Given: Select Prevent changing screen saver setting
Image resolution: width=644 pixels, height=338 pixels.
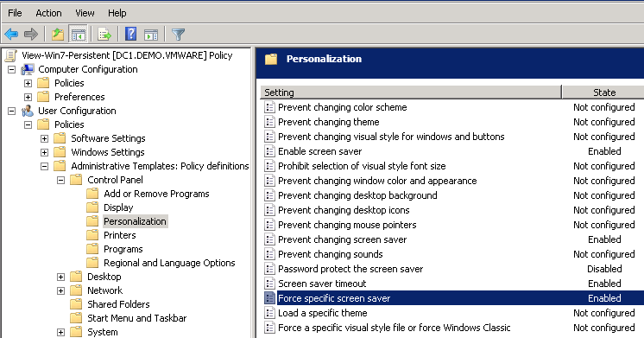Looking at the screenshot, I should pyautogui.click(x=342, y=239).
